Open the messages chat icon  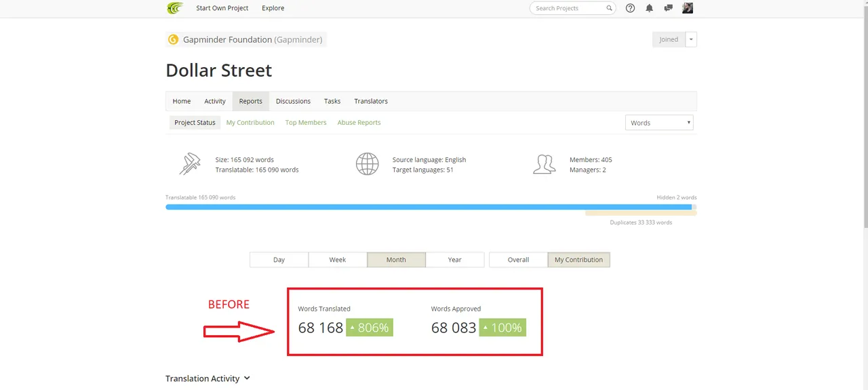pos(669,8)
